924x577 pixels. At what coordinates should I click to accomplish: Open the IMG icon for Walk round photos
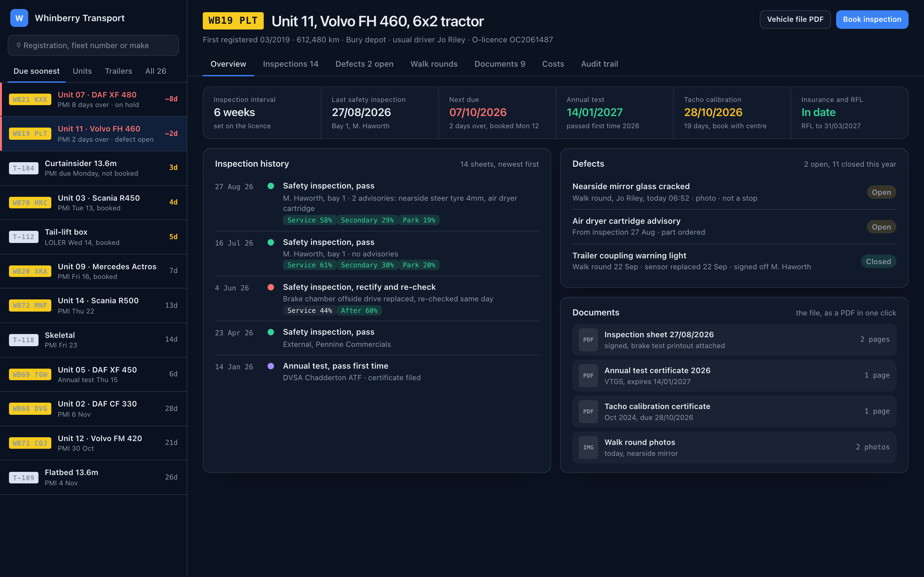tap(588, 447)
